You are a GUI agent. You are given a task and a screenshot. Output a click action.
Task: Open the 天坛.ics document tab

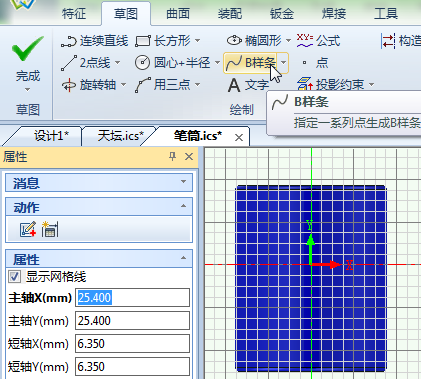click(120, 136)
